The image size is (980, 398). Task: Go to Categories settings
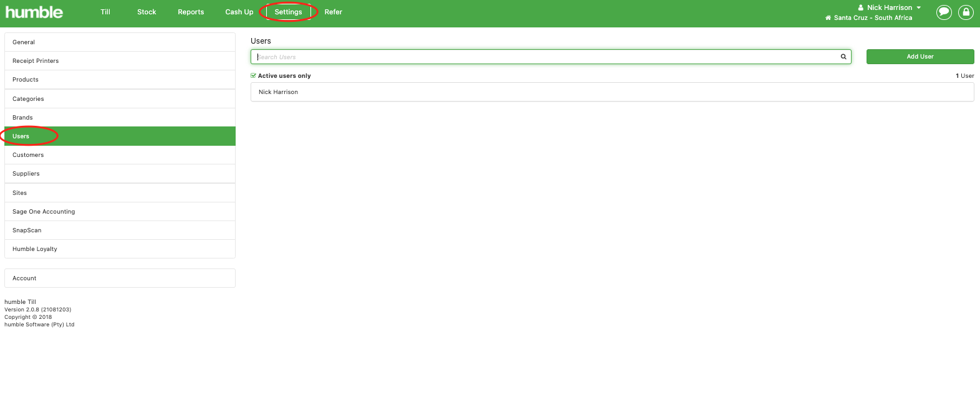point(120,99)
